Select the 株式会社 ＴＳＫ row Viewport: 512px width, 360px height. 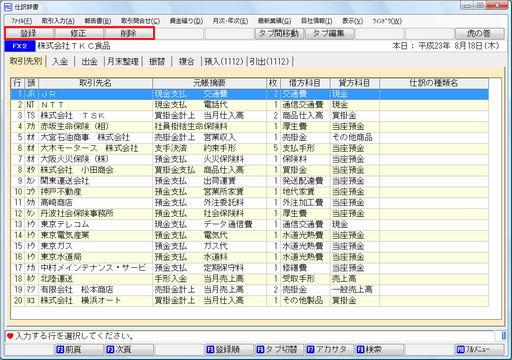pos(250,116)
